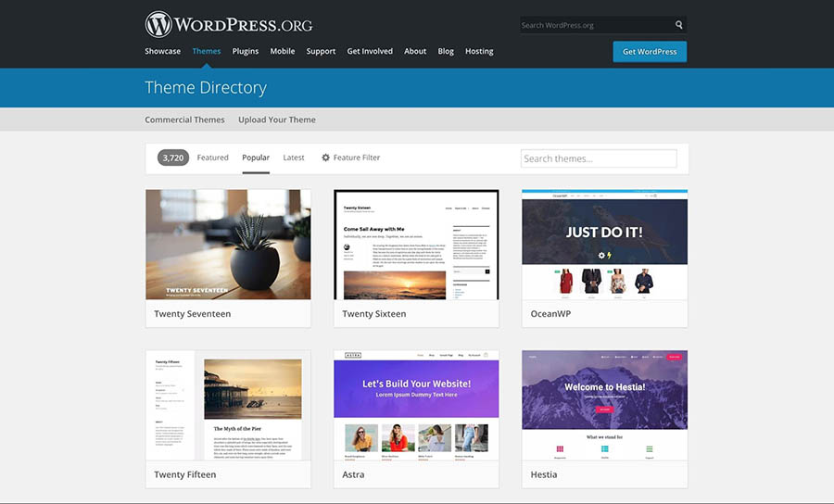
Task: Click the Astra theme name
Action: [x=353, y=474]
